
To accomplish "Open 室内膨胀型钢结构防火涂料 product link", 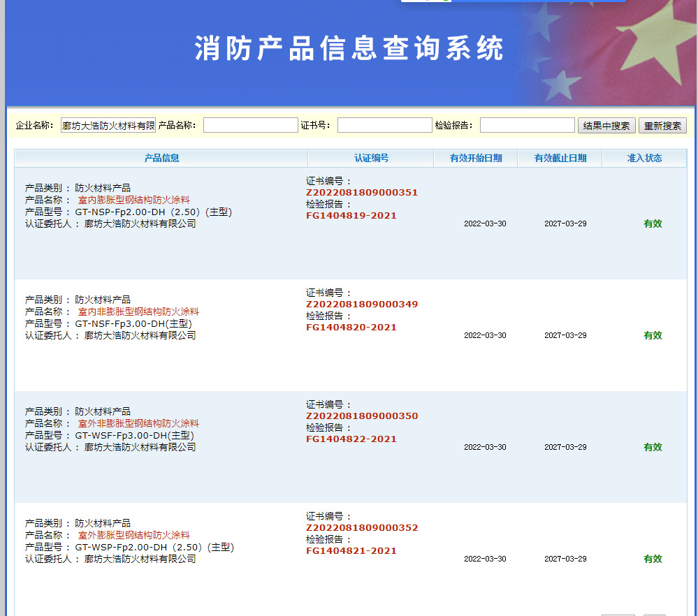I will (x=134, y=200).
